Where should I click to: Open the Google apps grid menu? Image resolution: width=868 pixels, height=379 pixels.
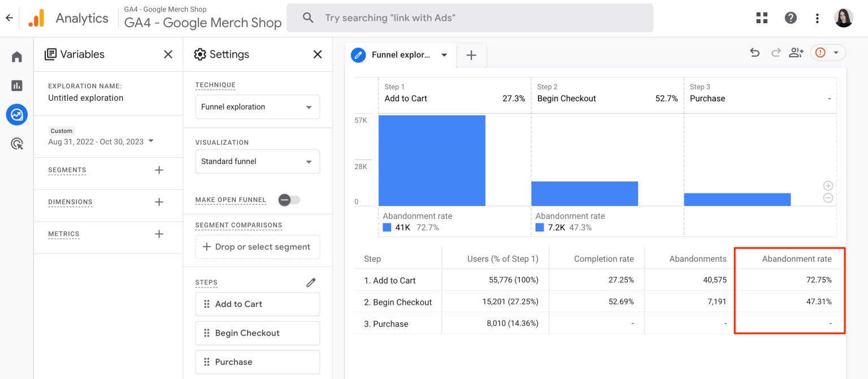pyautogui.click(x=762, y=18)
